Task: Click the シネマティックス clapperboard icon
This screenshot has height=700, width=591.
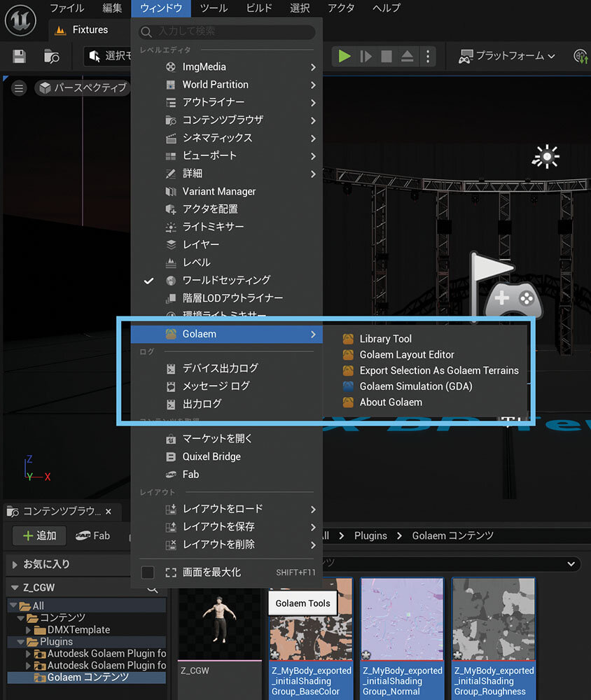Action: (x=171, y=139)
